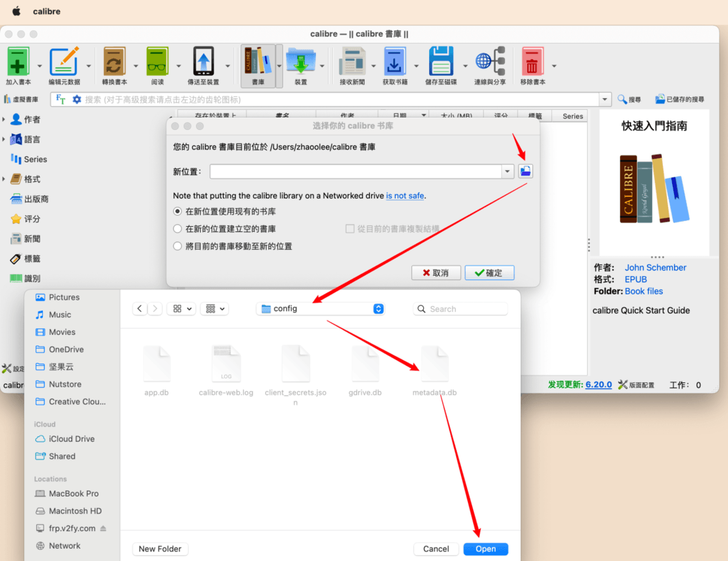Viewport: 728px width, 561px height.
Task: Click the Convert Books icon
Action: tap(114, 62)
